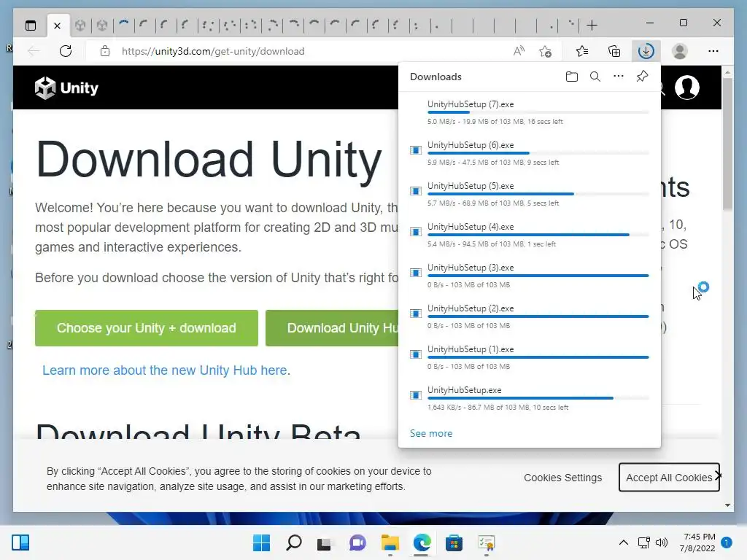Toggle the Downloads toolbar button

click(x=646, y=51)
